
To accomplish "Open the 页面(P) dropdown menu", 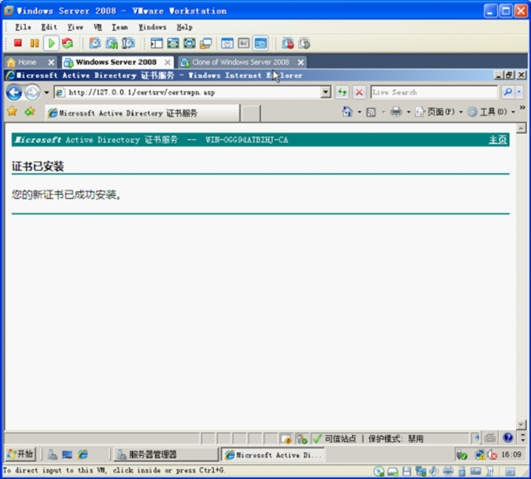I will (439, 111).
